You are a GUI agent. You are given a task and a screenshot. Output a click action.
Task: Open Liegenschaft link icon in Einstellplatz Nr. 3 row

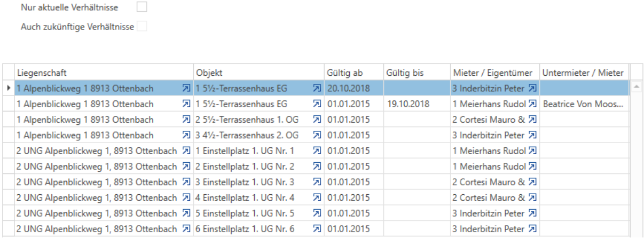click(x=186, y=182)
